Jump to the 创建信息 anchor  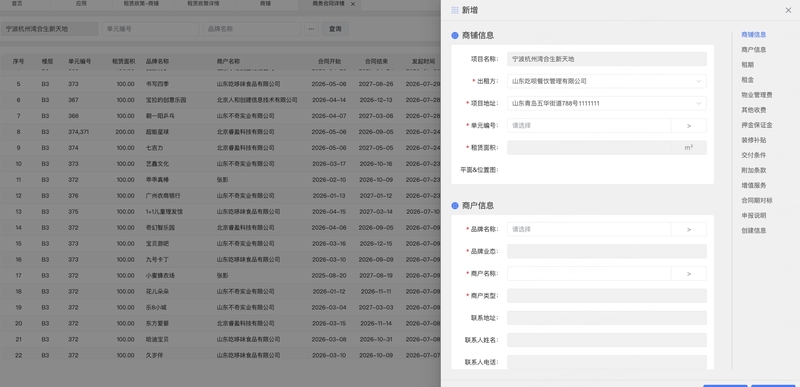pyautogui.click(x=754, y=230)
